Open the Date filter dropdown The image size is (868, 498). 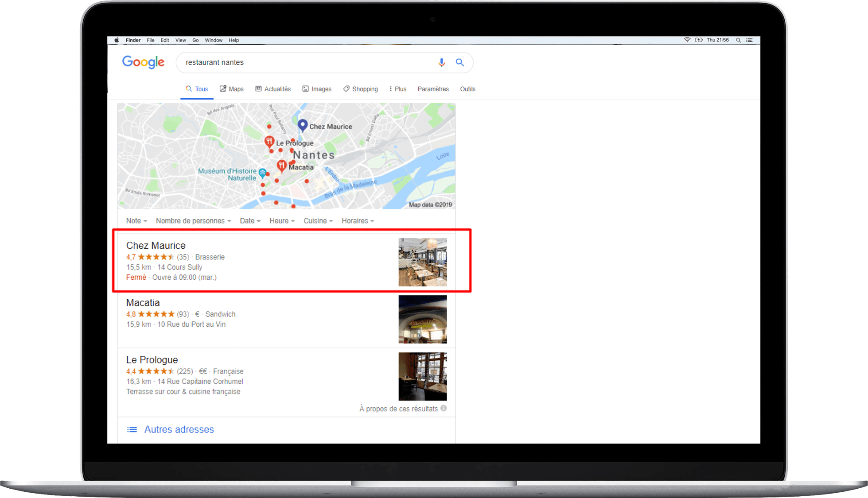(250, 221)
